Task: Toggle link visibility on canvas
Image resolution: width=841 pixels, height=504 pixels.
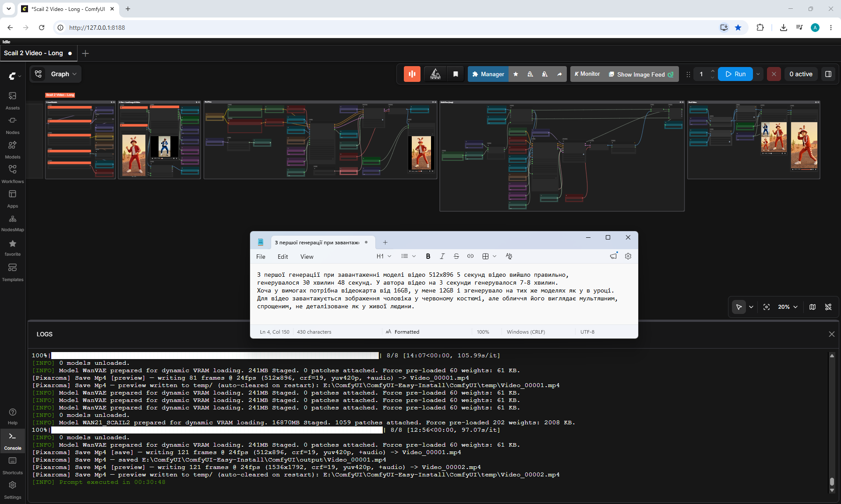Action: pos(828,307)
